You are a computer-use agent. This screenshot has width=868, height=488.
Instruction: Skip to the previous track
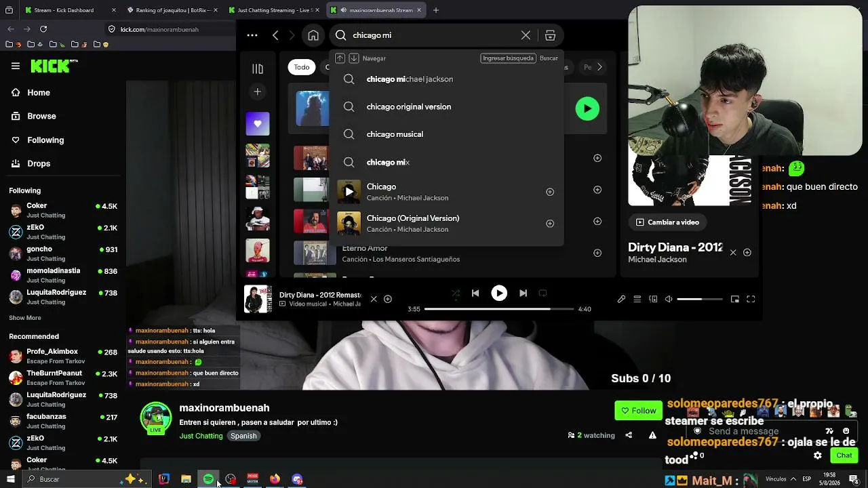click(475, 293)
